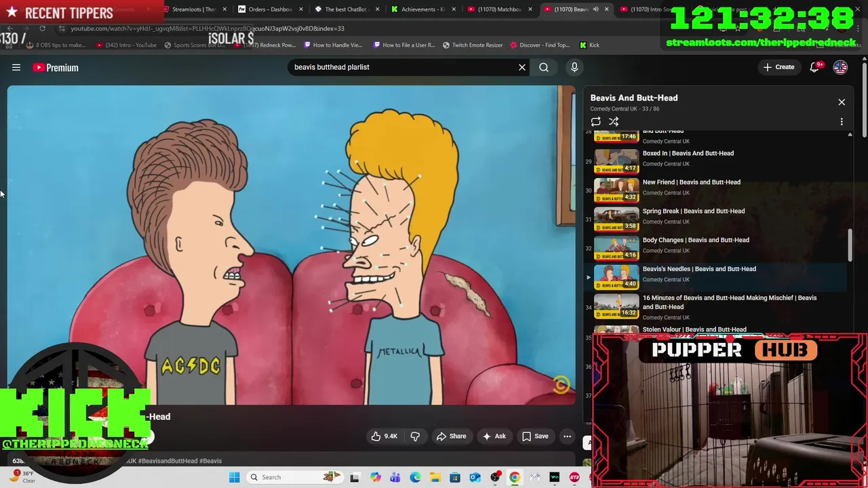This screenshot has height=488, width=868.
Task: Mute the Beavis tab audio icon
Action: point(595,9)
